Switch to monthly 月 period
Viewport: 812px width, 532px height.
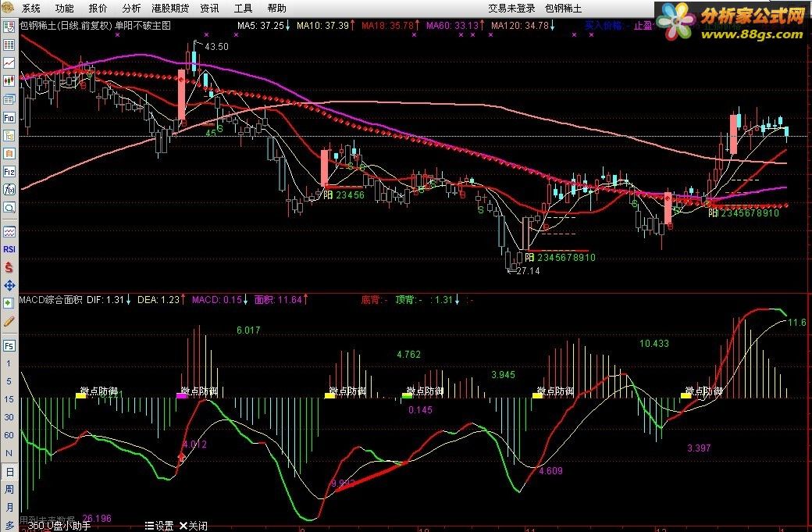point(9,508)
